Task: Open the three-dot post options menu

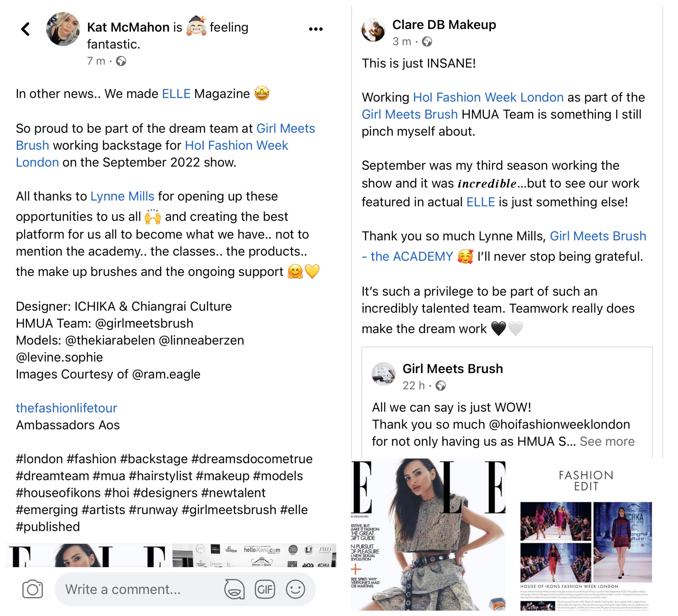Action: (x=316, y=29)
